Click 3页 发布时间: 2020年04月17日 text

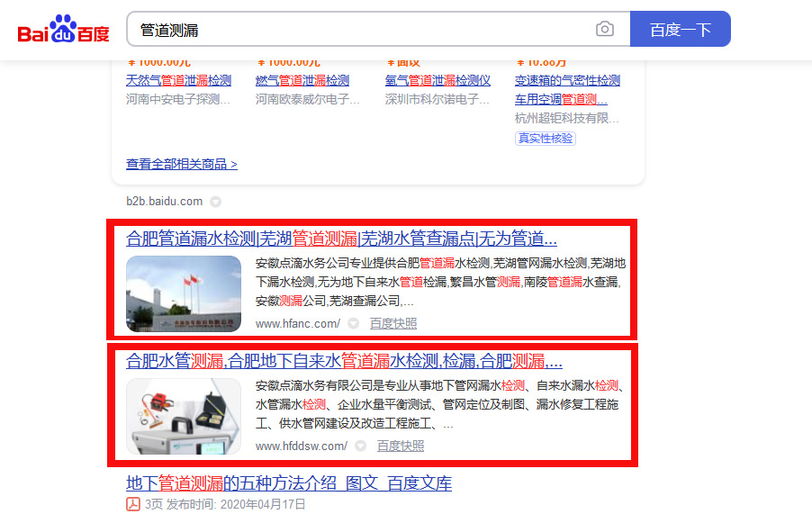click(225, 505)
